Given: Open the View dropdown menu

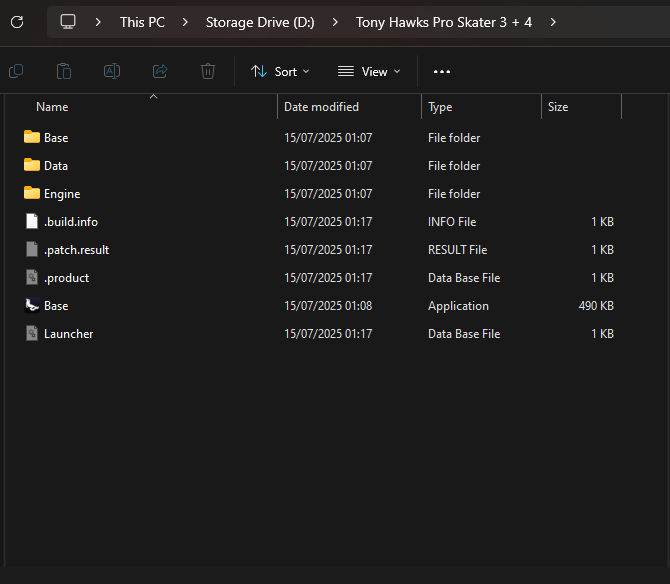Looking at the screenshot, I should (x=369, y=71).
